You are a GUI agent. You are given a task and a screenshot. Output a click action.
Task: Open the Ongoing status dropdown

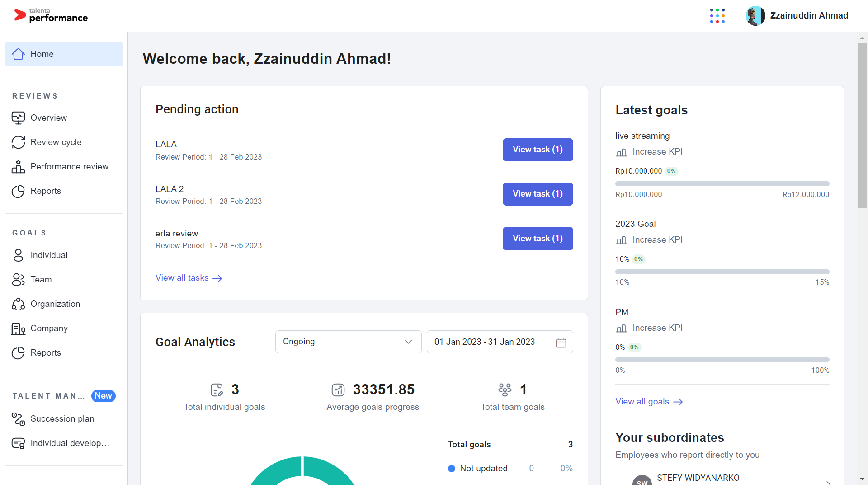click(348, 342)
